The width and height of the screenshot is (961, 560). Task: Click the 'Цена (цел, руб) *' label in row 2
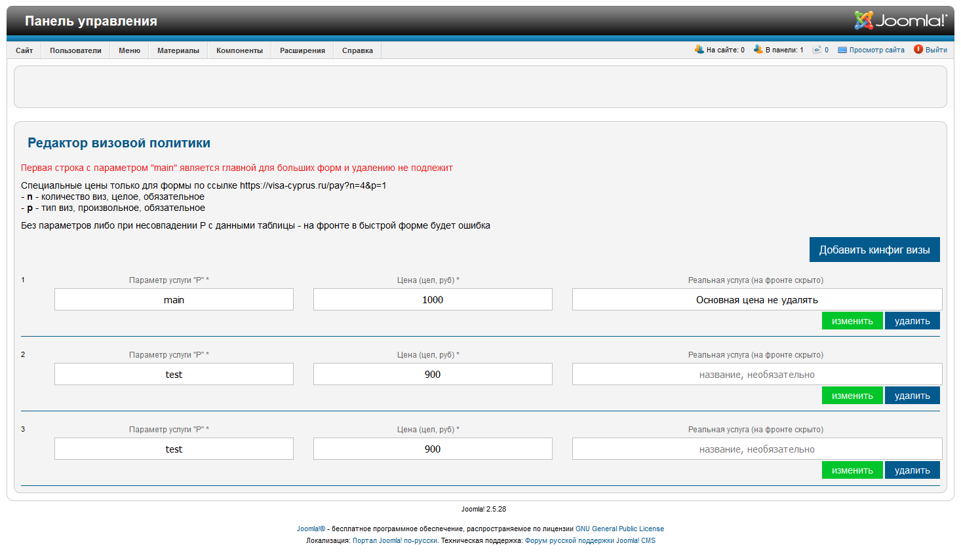(x=428, y=355)
